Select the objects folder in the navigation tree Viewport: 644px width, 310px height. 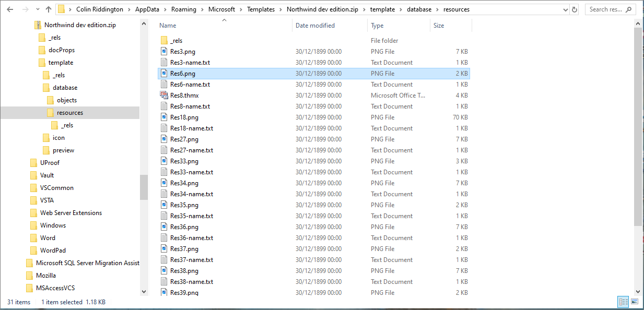pos(67,100)
